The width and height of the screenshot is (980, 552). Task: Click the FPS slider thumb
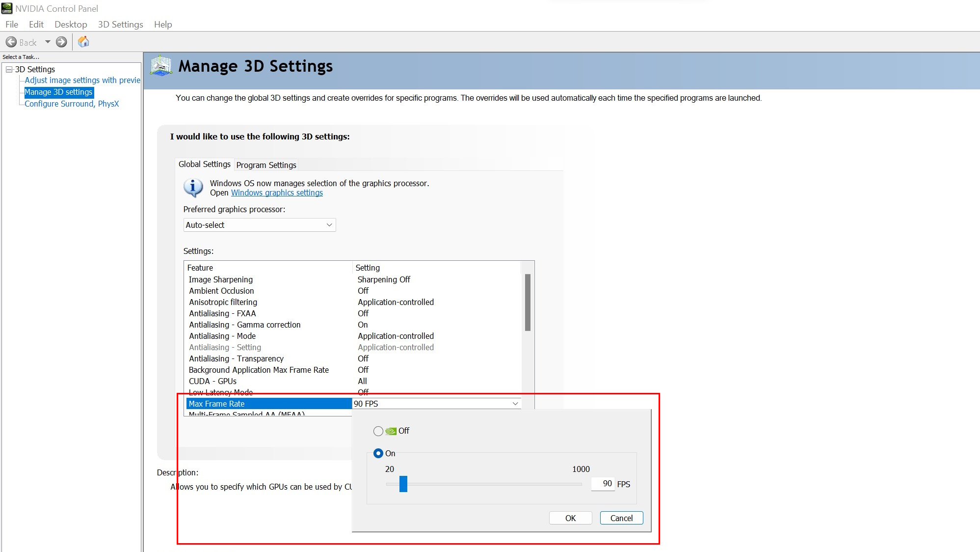(403, 484)
